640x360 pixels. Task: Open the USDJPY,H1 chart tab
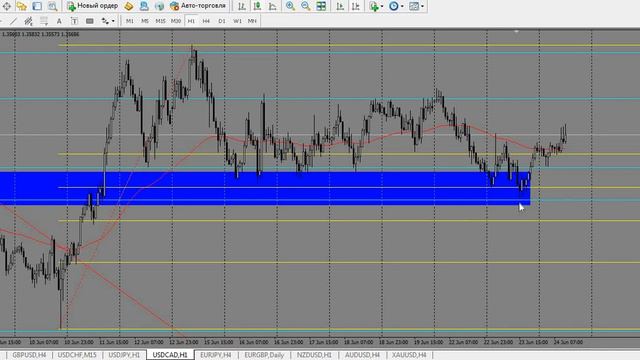pyautogui.click(x=124, y=355)
